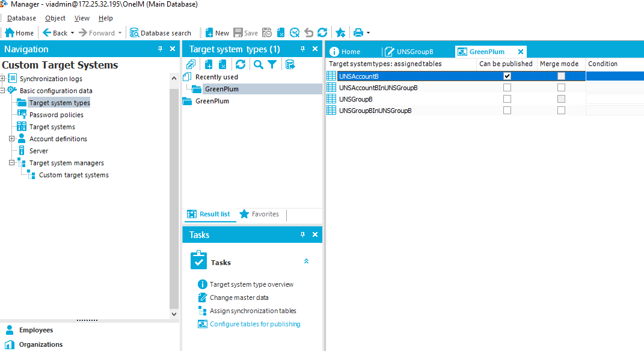
Task: Enable Can be published for UNSAccountB
Action: coord(507,76)
